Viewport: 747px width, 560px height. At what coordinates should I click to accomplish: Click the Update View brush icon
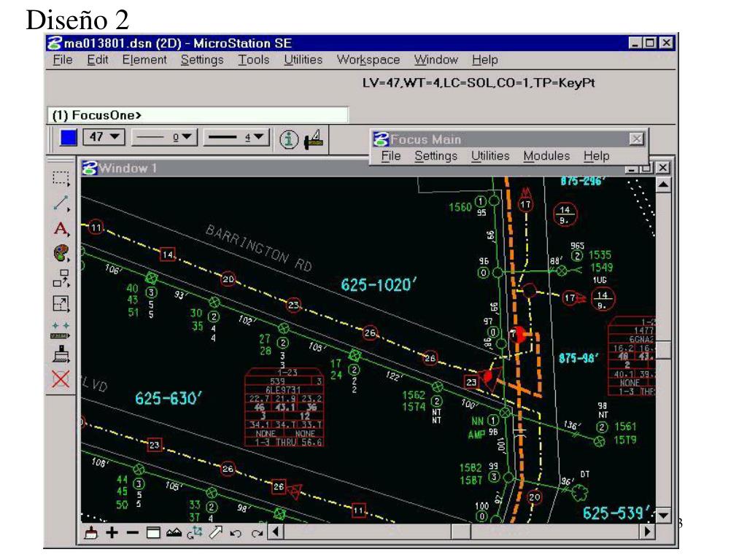(90, 532)
